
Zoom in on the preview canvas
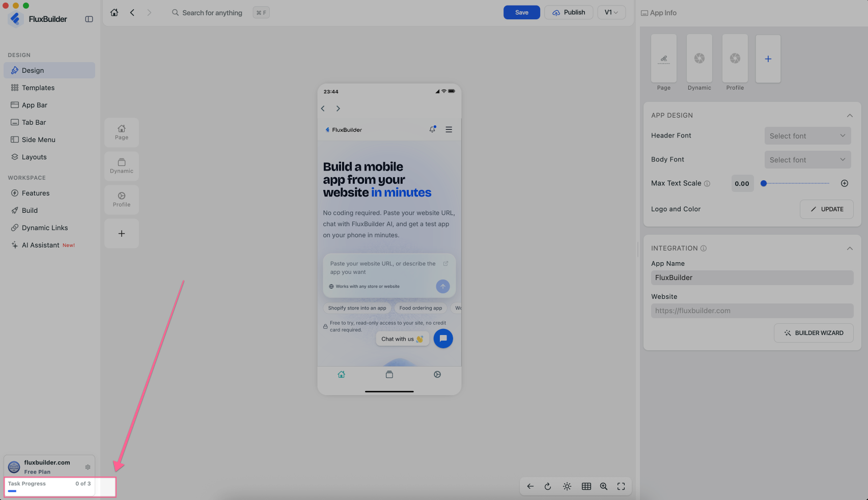click(604, 486)
